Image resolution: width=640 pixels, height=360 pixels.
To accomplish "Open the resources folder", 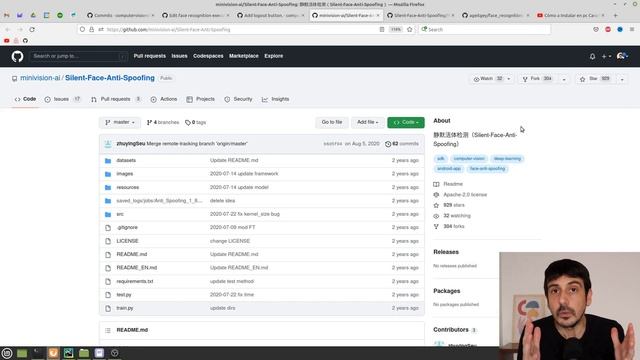I will click(x=127, y=187).
